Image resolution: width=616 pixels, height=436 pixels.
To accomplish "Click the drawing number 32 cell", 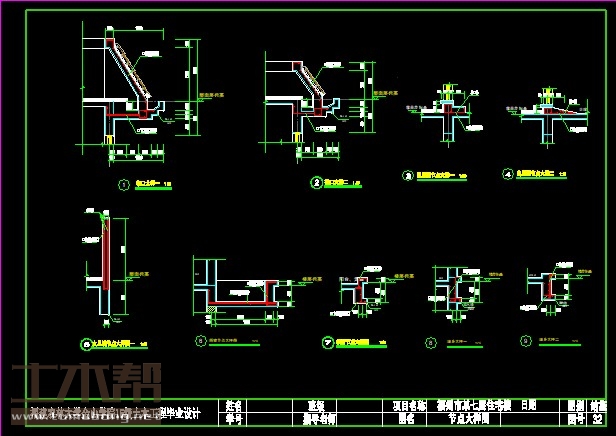I will 597,420.
